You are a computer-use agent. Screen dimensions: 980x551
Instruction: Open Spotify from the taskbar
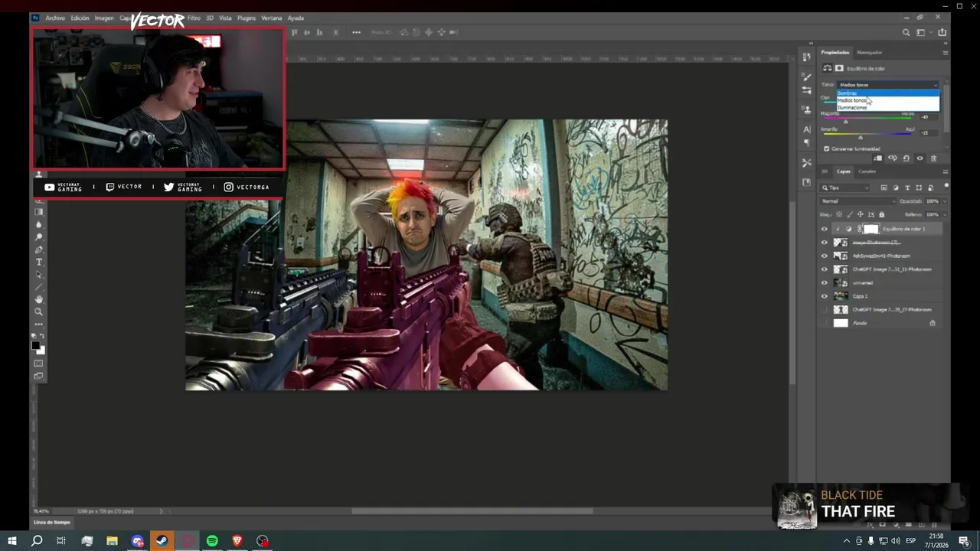[212, 541]
